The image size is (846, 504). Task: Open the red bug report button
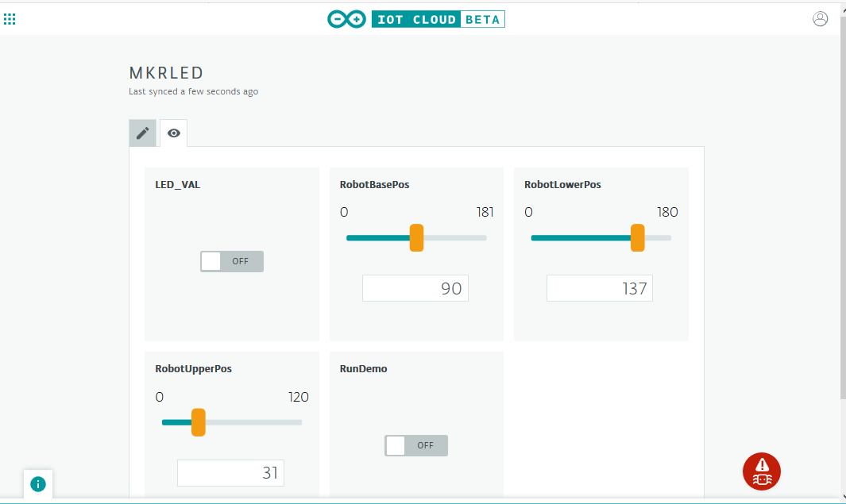pos(761,471)
